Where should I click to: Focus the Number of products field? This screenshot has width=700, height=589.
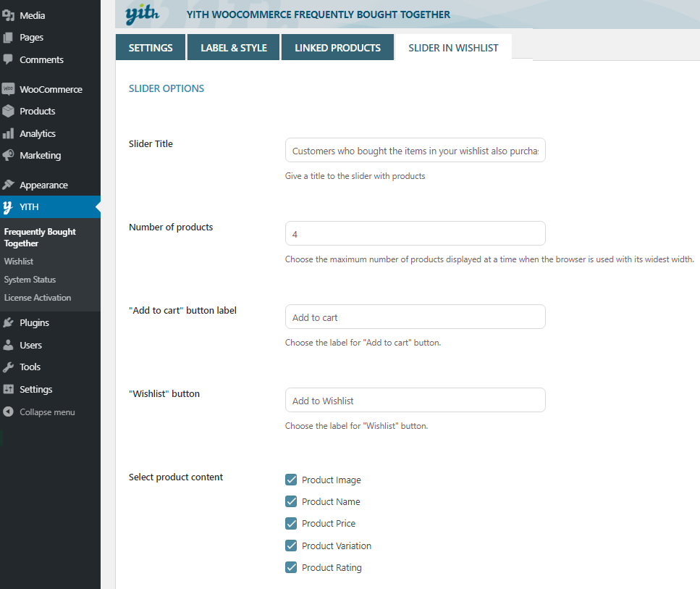[x=416, y=233]
